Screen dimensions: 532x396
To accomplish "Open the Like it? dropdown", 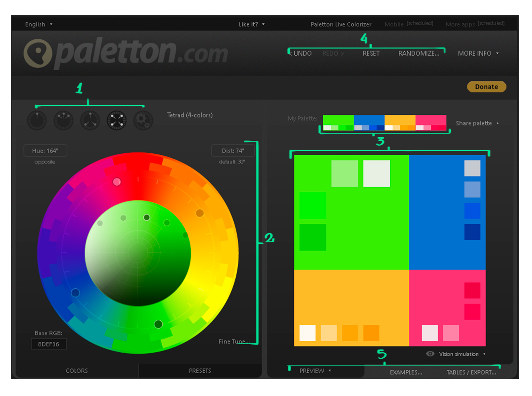I will tap(252, 24).
